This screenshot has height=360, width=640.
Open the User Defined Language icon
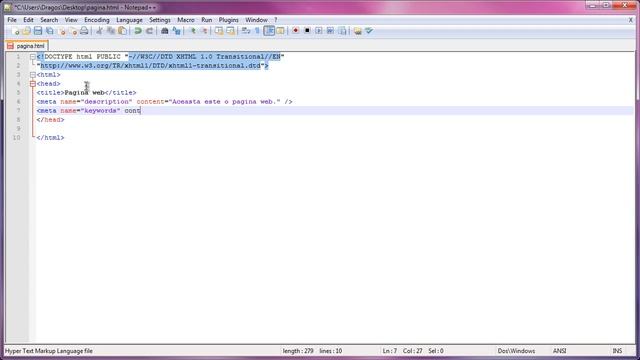pos(280,31)
